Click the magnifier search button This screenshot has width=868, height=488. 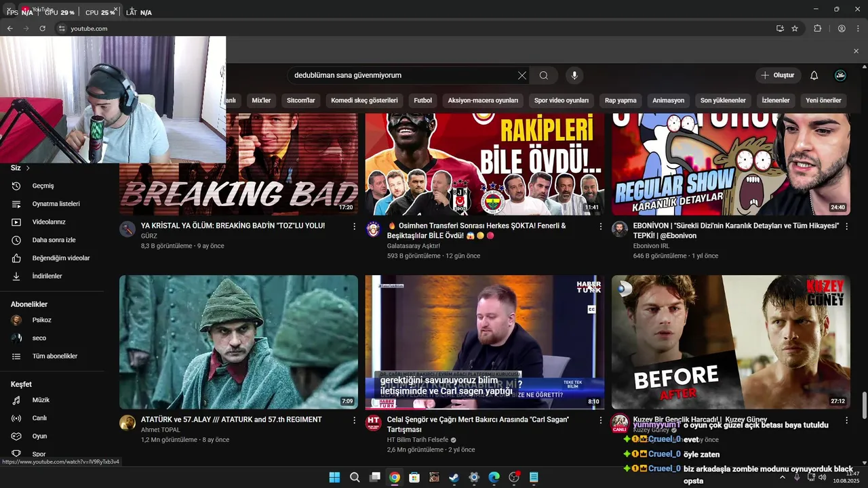point(544,76)
